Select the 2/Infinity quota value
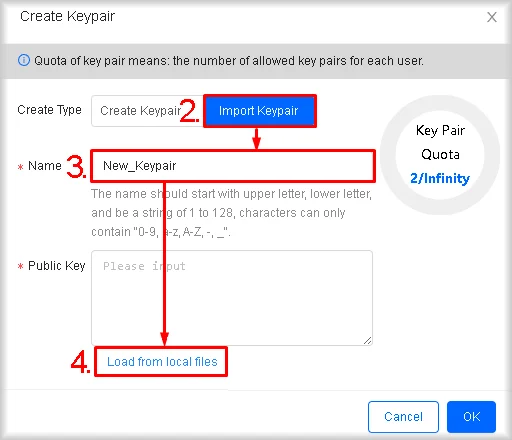Viewport: 512px width, 440px height. tap(440, 178)
